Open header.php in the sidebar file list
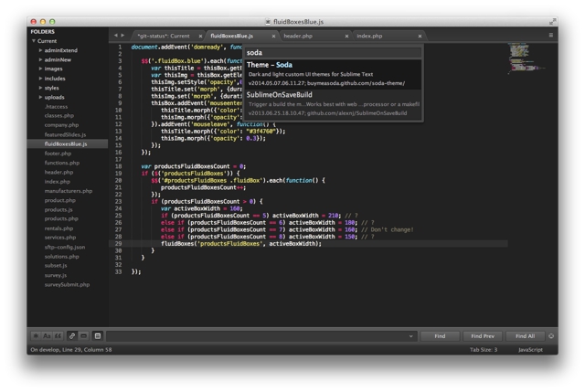Viewport: 585px width, 392px height. coord(58,172)
